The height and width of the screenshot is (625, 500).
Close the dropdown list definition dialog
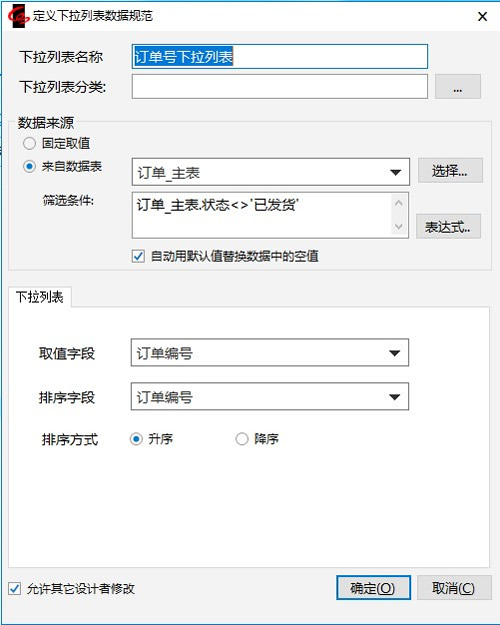482,16
